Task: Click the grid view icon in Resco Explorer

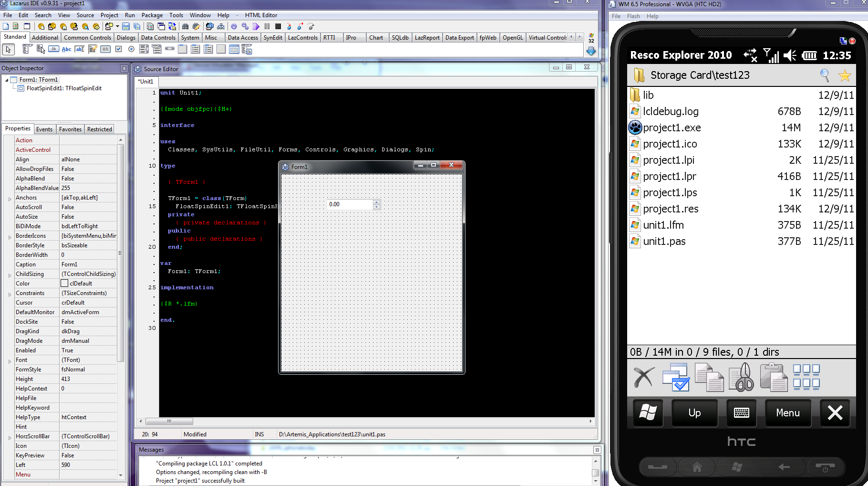Action: pyautogui.click(x=806, y=377)
